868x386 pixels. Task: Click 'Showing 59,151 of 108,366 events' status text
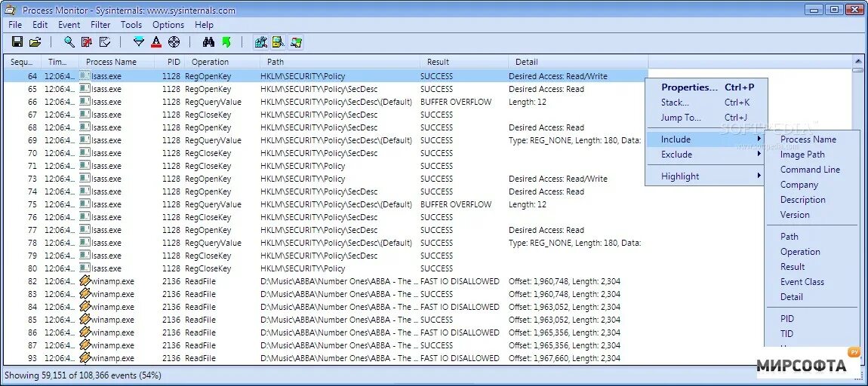(x=82, y=375)
